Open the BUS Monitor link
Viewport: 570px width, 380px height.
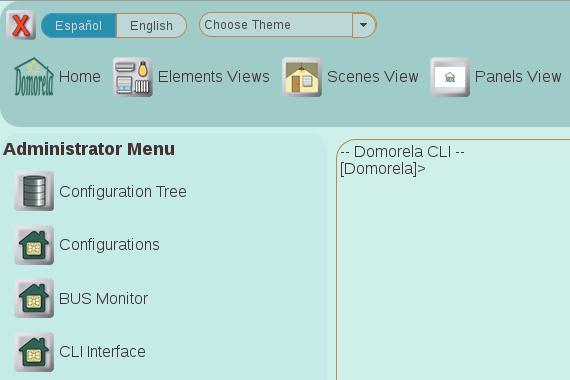(x=103, y=299)
